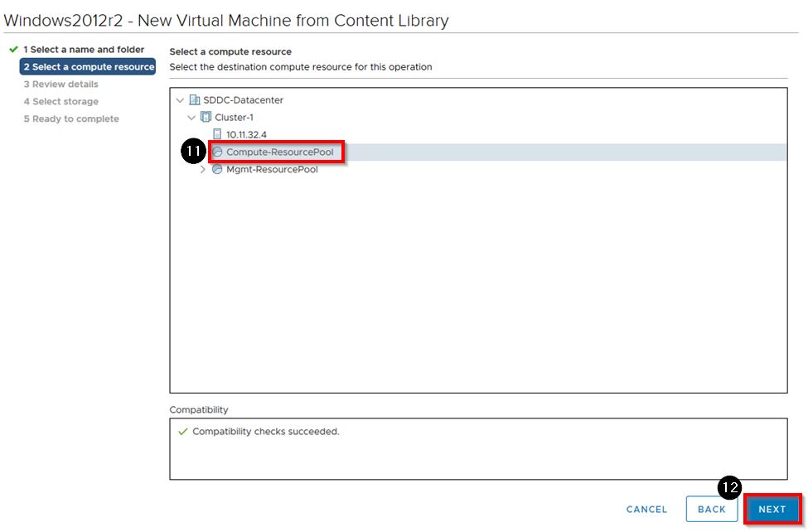Click the green checkmark beside step 1
Image resolution: width=808 pixels, height=532 pixels.
tap(14, 50)
